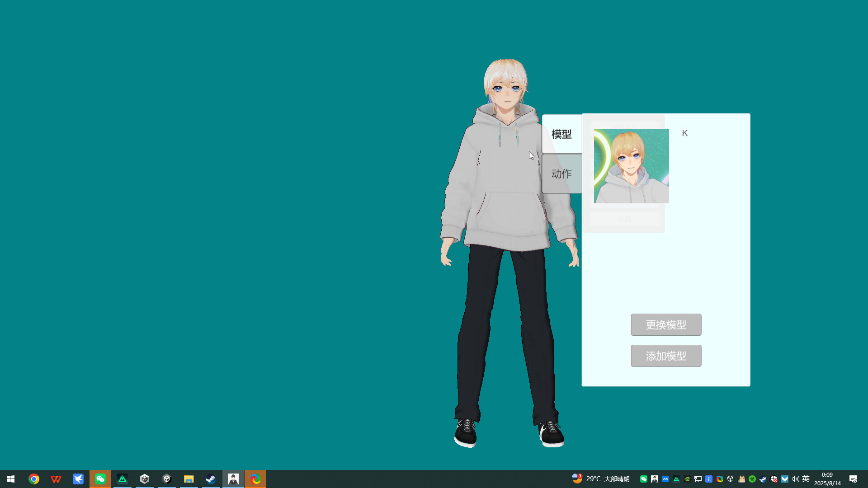Open Windows Security from the system tray
Image resolution: width=868 pixels, height=488 pixels.
pyautogui.click(x=775, y=479)
